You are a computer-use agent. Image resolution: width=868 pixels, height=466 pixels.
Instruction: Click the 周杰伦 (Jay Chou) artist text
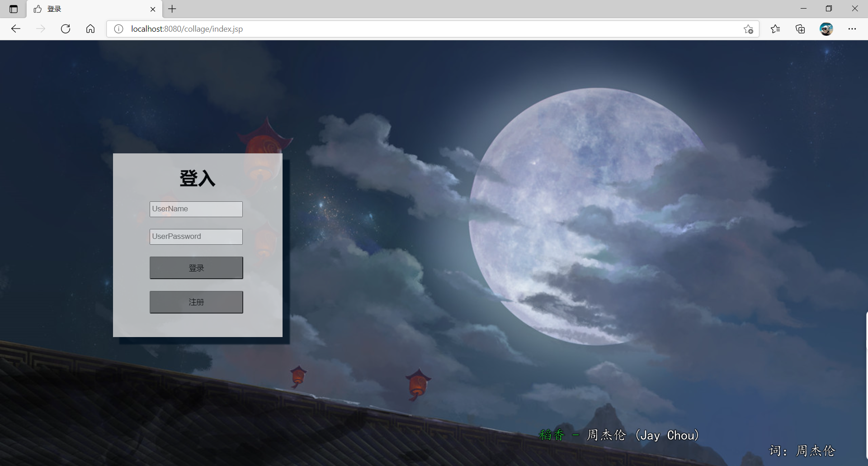[643, 435]
